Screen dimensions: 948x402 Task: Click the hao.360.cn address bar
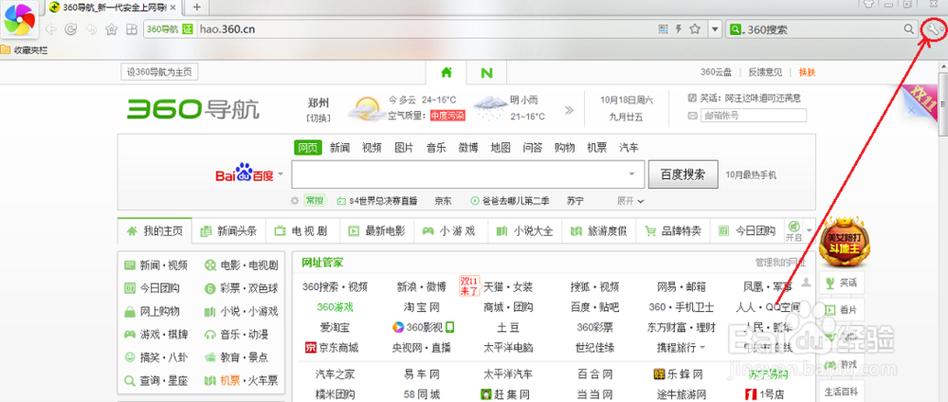tap(426, 29)
